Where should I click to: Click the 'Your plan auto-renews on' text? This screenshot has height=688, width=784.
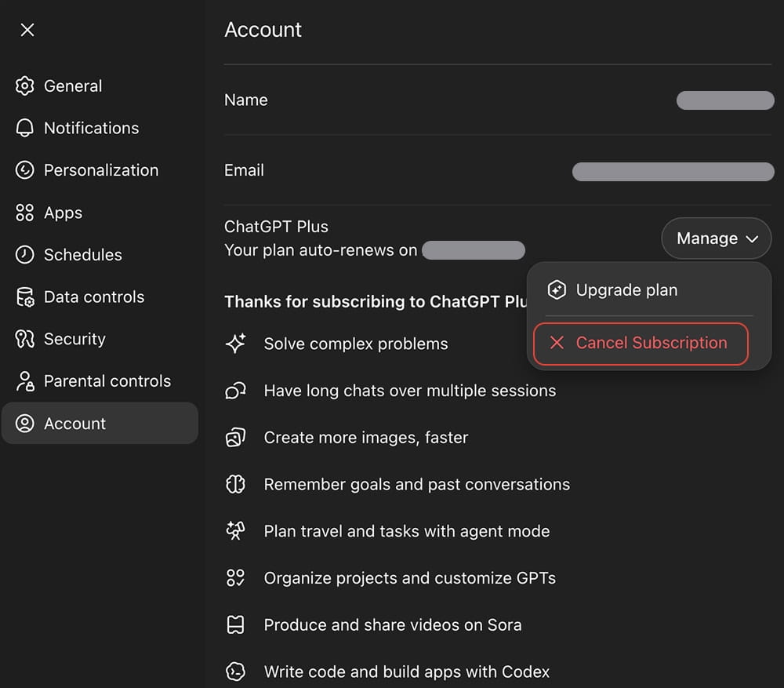point(321,250)
